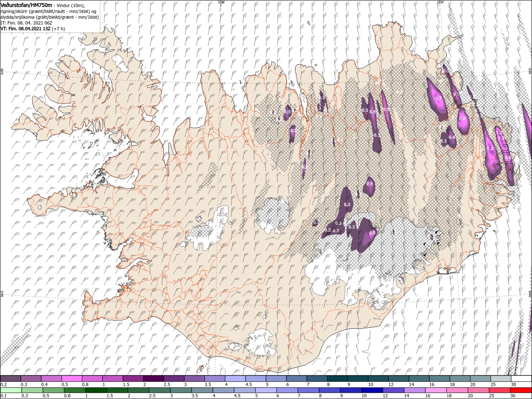This screenshot has width=532, height=399.
Task: Click the 0.8 snowfall value on the map
Action: point(462,118)
